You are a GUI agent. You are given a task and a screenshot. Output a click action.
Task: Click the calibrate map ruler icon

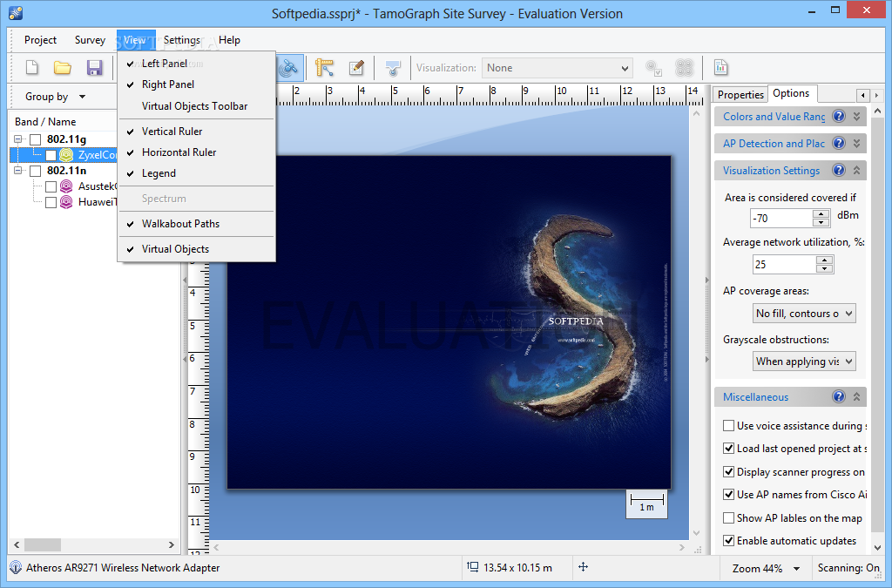pos(324,68)
